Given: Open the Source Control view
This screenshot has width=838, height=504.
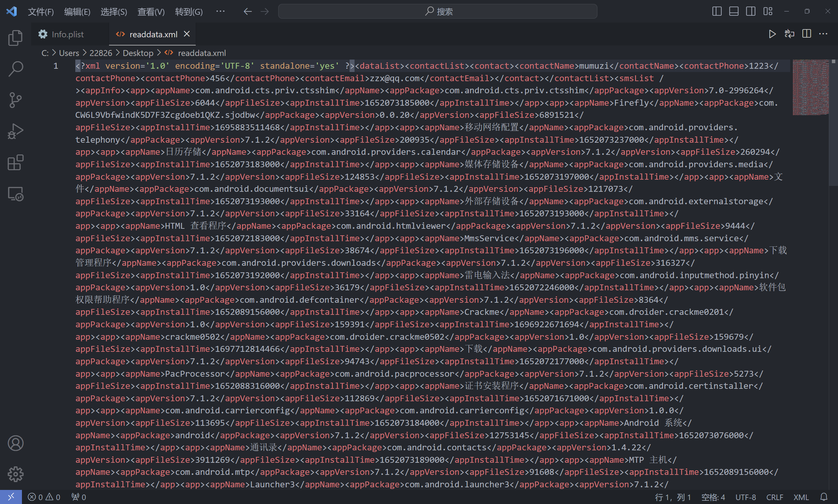Looking at the screenshot, I should point(15,100).
